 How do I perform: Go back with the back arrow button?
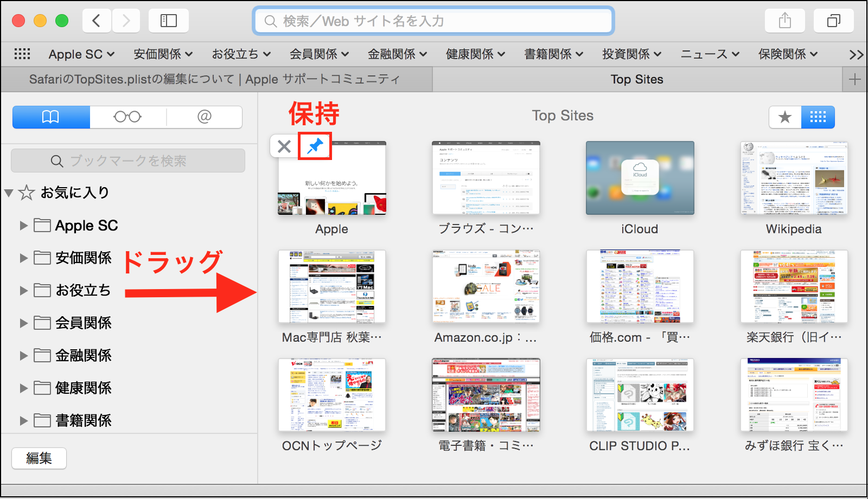click(x=97, y=21)
